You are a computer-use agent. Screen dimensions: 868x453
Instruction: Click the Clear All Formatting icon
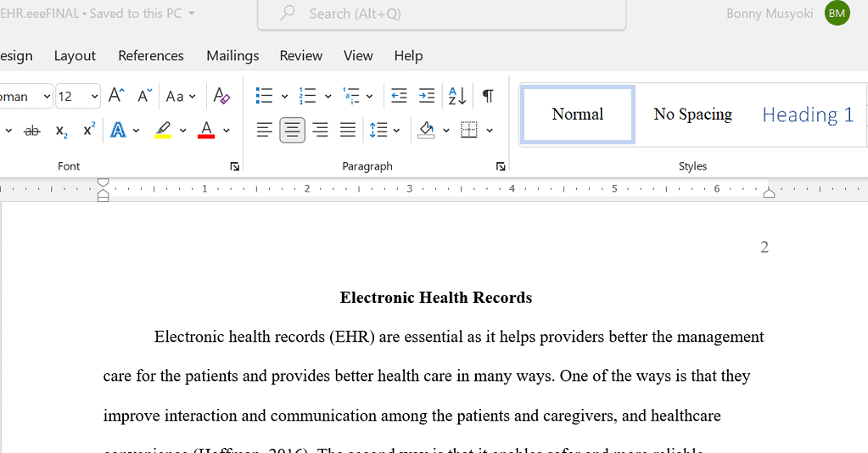(221, 96)
